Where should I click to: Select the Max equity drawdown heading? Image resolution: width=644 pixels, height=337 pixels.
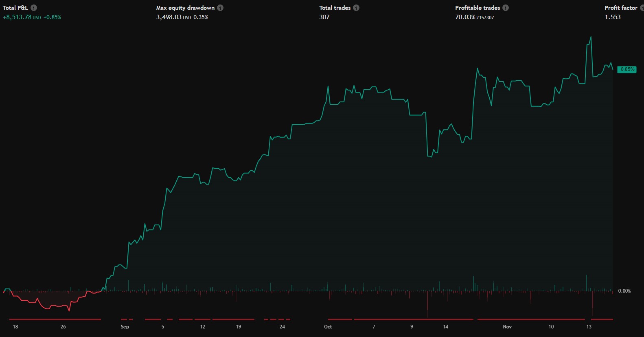(185, 8)
